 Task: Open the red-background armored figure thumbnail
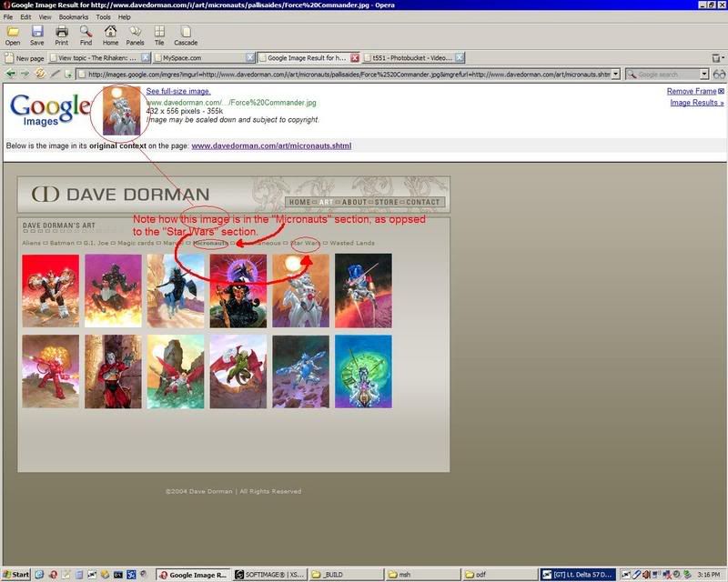tap(51, 290)
